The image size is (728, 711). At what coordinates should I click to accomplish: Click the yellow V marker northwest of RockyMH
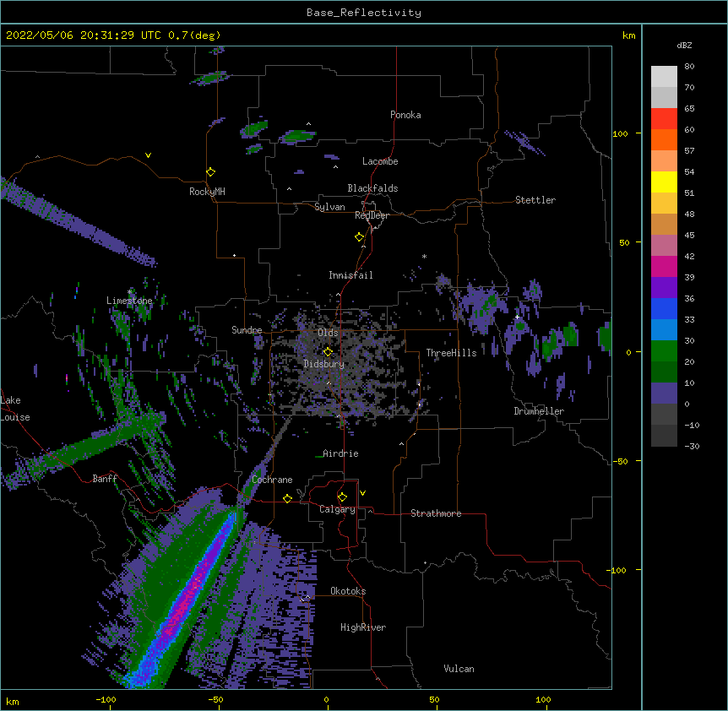click(x=148, y=155)
